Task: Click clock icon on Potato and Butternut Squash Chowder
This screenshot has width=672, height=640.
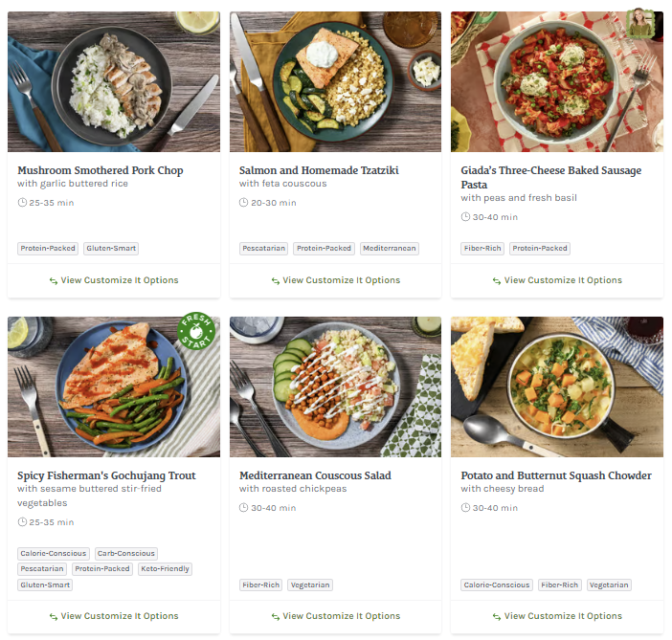Action: pos(466,508)
